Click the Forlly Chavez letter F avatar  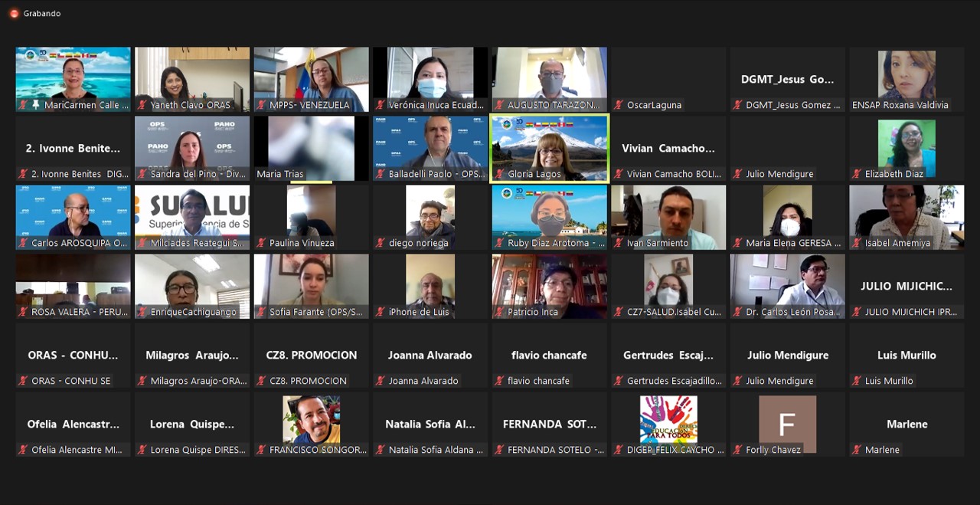tap(787, 424)
